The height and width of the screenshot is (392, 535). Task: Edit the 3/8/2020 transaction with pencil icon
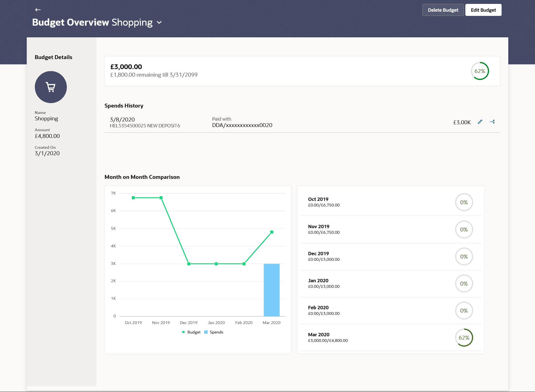pos(480,122)
